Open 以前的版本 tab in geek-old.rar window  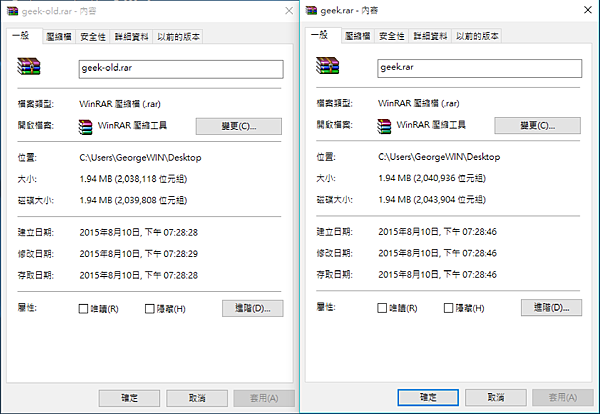pos(178,37)
